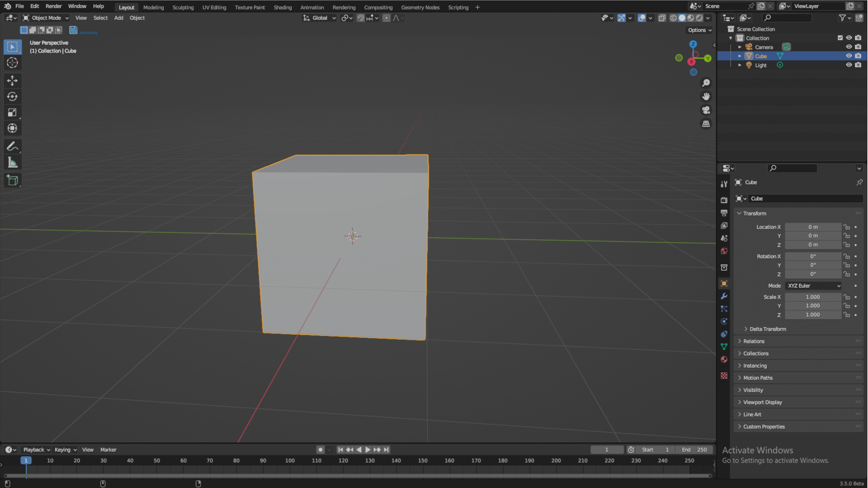Toggle camera view in viewport
The width and height of the screenshot is (868, 488).
[706, 110]
